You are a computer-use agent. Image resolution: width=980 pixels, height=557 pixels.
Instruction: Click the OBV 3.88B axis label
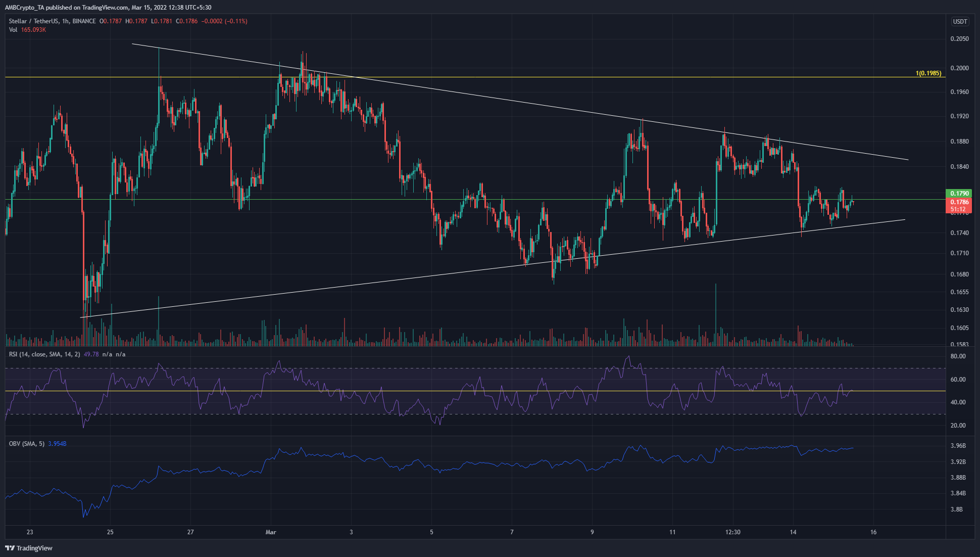click(958, 478)
